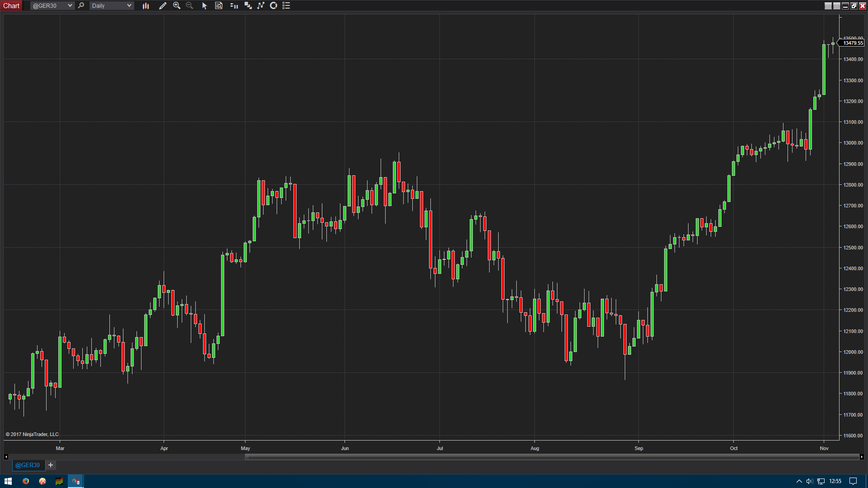This screenshot has height=488, width=868.
Task: Click the horizontal chart scrollbar thumb
Action: pos(552,457)
